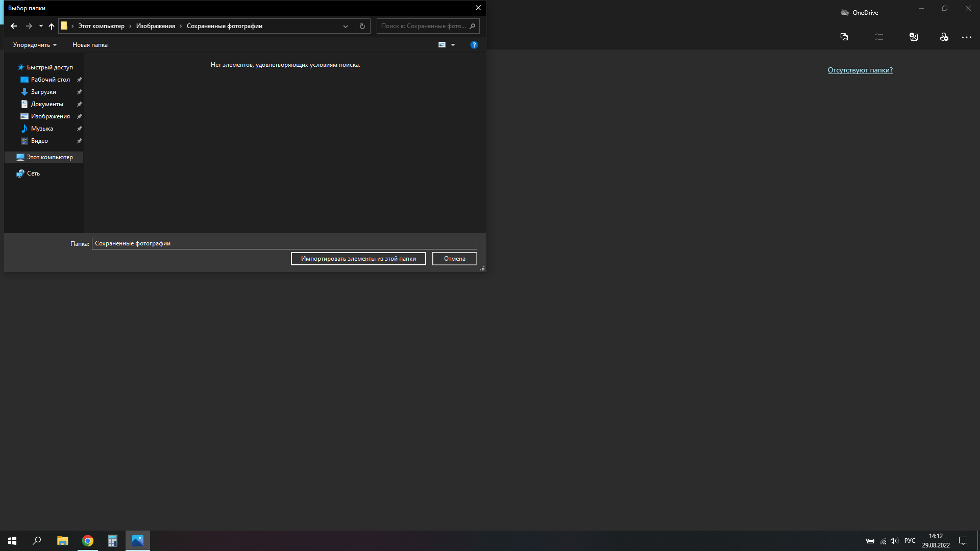Open the "Упорядочить" menu
The height and width of the screenshot is (551, 980).
point(35,45)
